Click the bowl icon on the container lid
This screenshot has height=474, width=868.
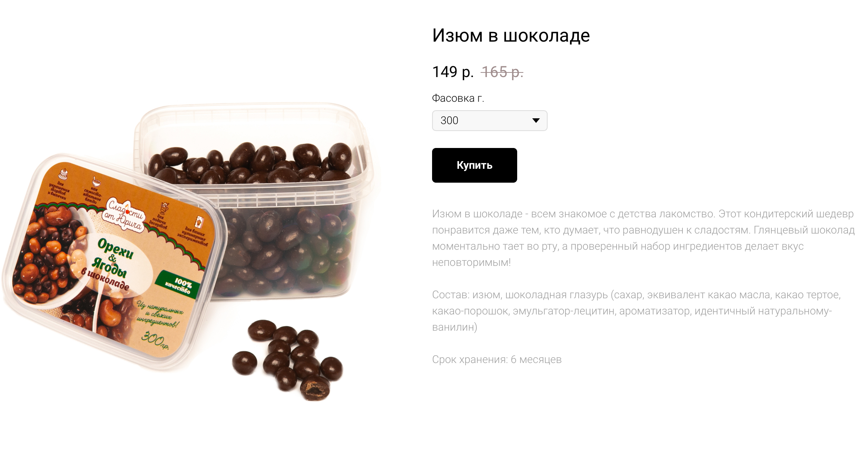pos(96,181)
